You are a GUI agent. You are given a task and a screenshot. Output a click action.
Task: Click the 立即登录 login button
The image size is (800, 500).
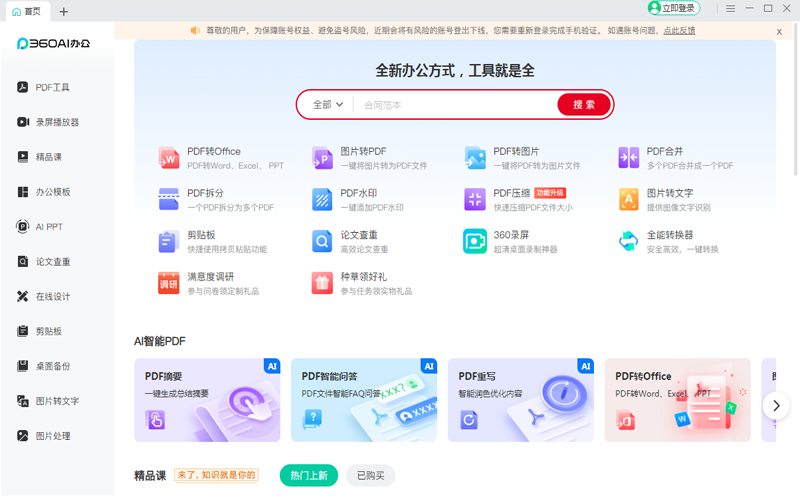(674, 9)
